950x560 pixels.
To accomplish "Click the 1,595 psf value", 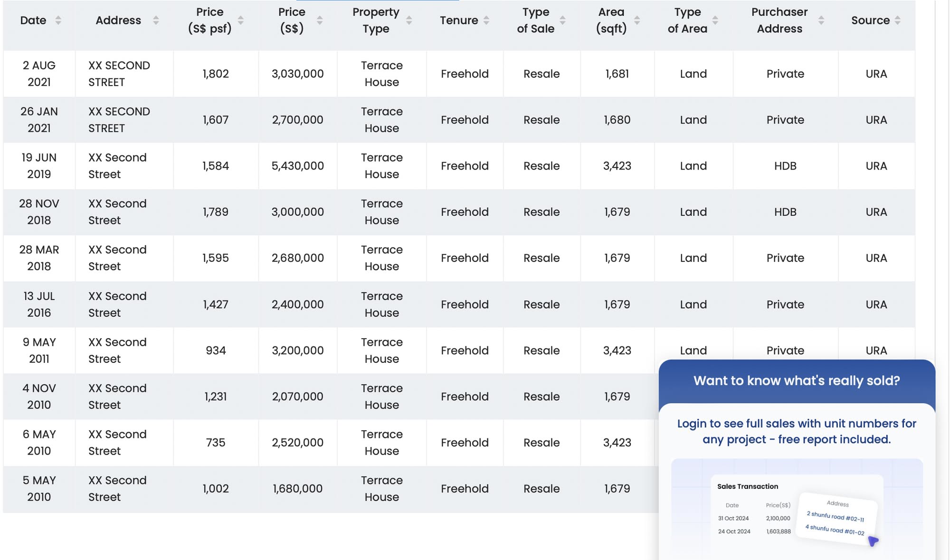I will [216, 258].
